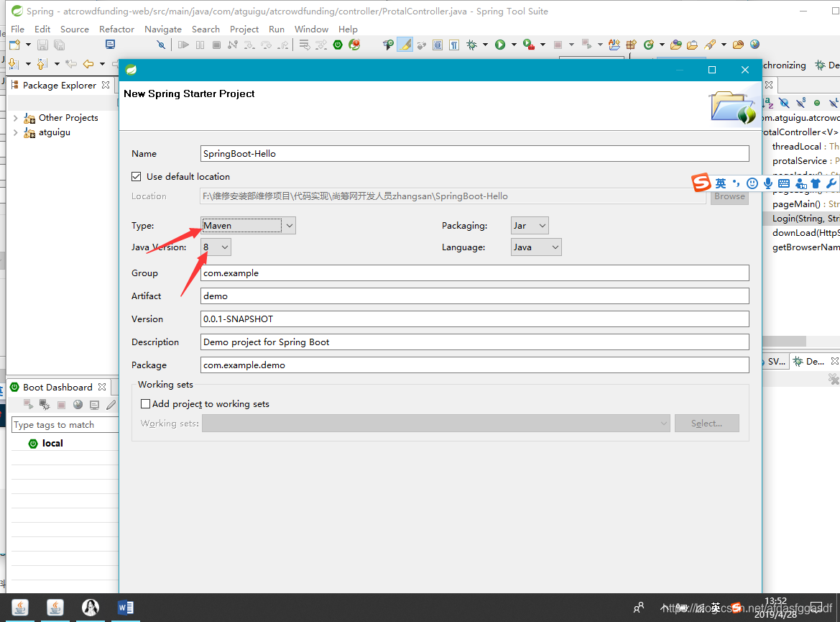This screenshot has width=840, height=622.
Task: Click the Artifact field demo
Action: [475, 296]
